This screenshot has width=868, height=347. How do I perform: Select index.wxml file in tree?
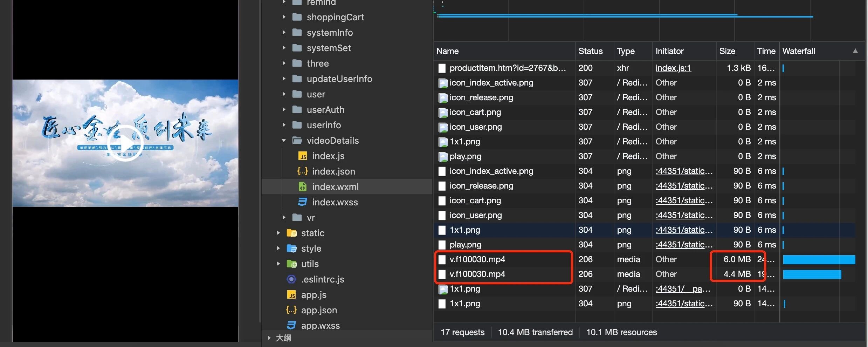pyautogui.click(x=336, y=186)
